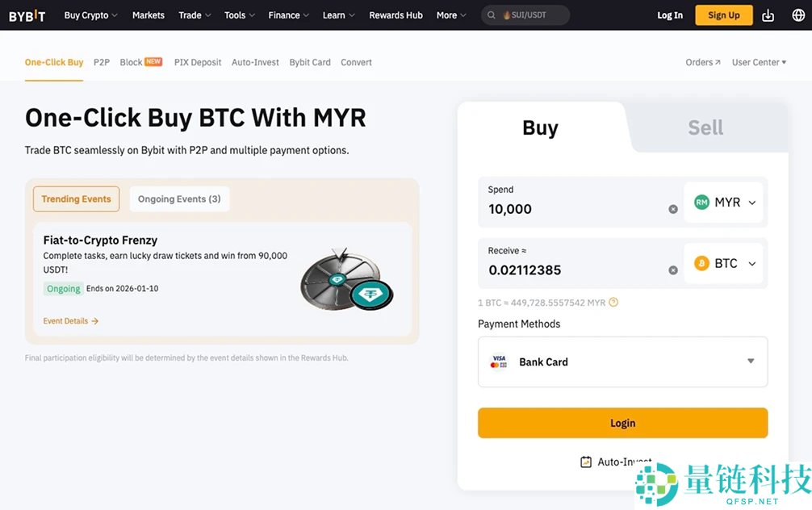
Task: Click the Auto-Invest calendar icon
Action: (586, 462)
